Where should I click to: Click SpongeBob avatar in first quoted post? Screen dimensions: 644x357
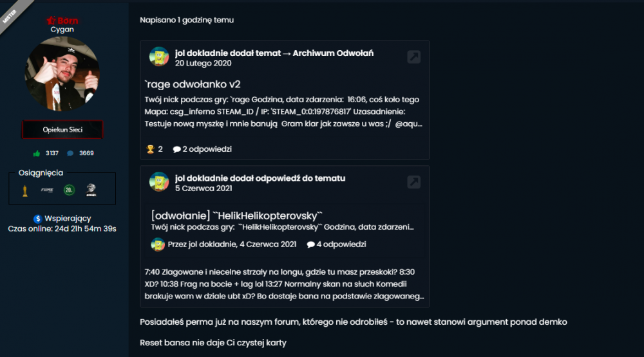tap(159, 57)
